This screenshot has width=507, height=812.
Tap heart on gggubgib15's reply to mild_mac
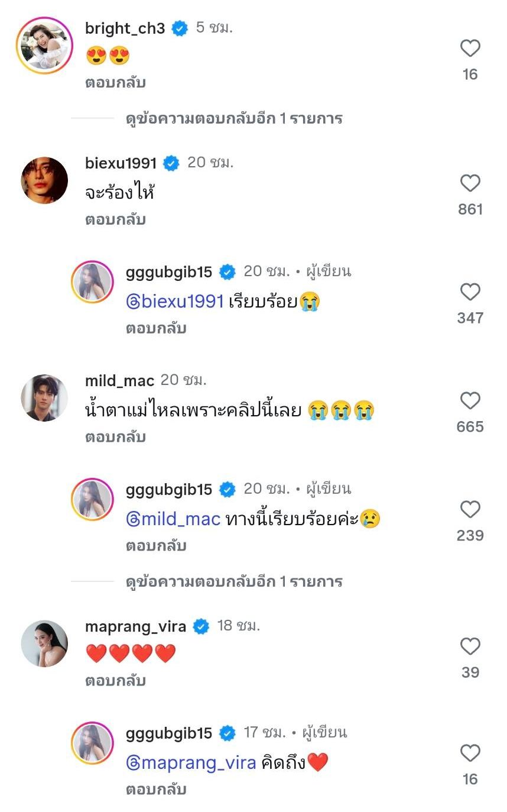[x=470, y=510]
